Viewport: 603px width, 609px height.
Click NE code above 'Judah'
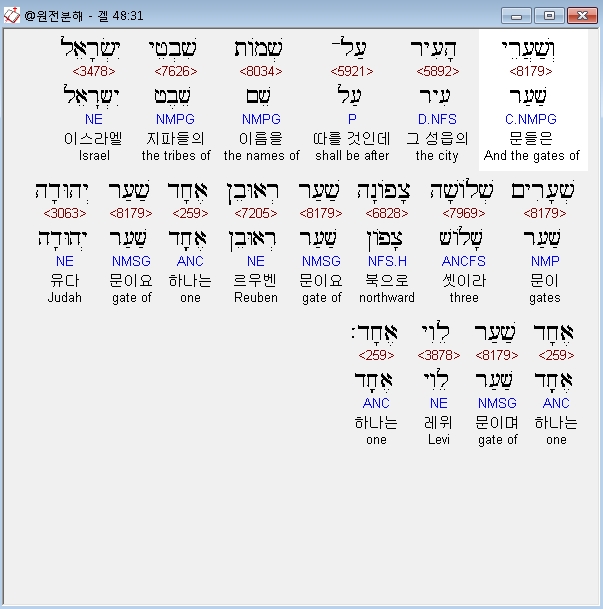point(65,261)
